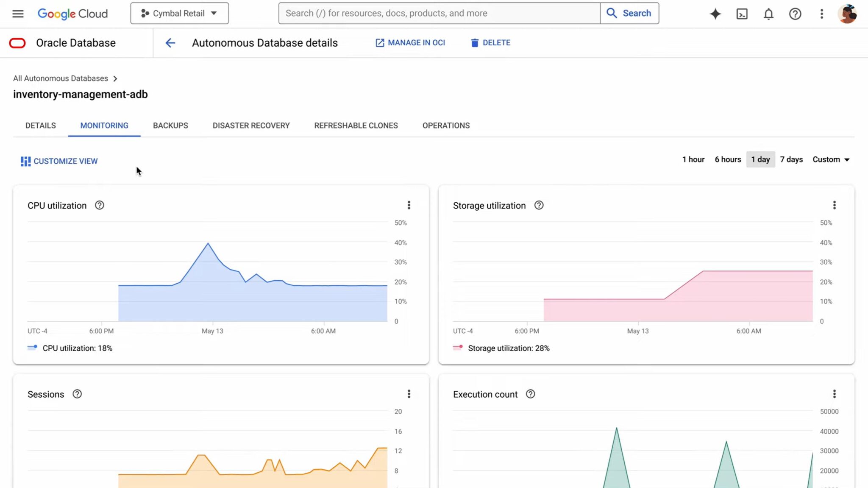
Task: Open the Sessions chart options menu
Action: (409, 394)
